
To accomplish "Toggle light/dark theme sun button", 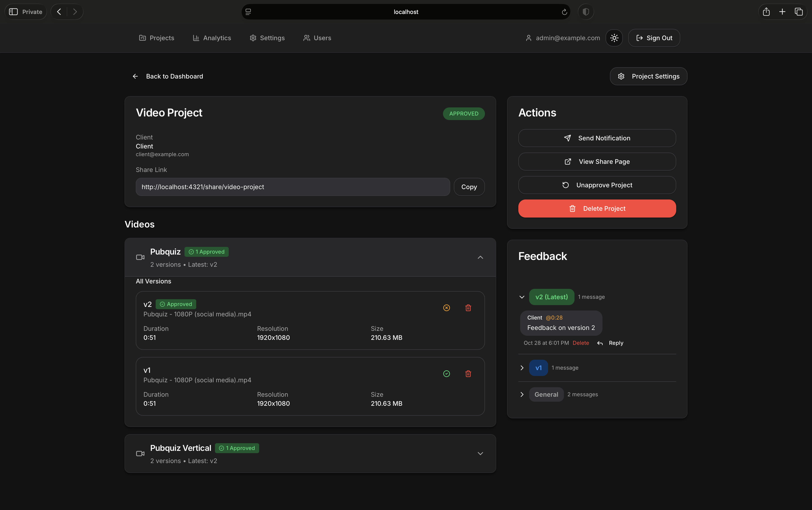I will point(614,38).
